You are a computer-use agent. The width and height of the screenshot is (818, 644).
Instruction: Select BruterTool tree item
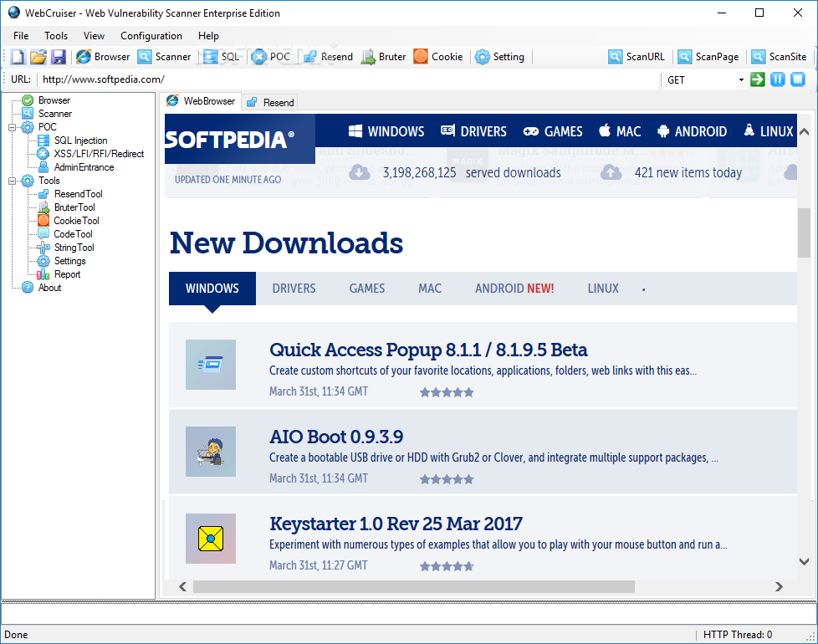74,207
